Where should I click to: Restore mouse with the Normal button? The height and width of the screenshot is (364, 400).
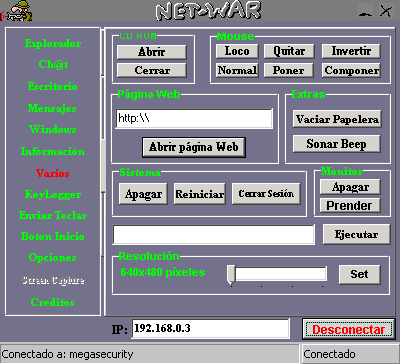point(237,70)
